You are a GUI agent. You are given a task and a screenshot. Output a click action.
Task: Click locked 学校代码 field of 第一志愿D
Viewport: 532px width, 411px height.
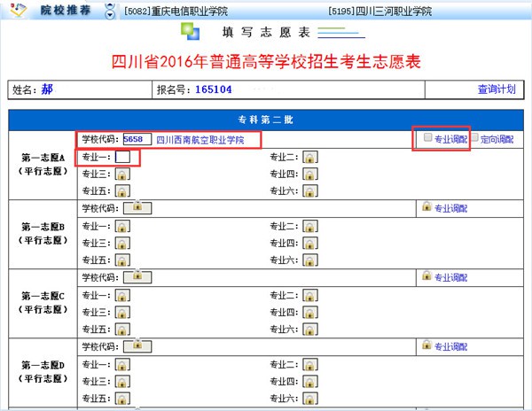[x=137, y=346]
